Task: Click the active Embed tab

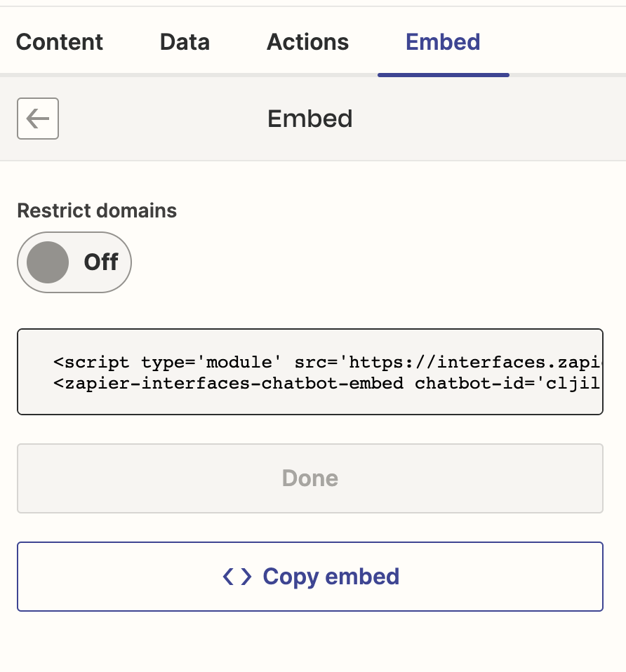Action: (443, 42)
